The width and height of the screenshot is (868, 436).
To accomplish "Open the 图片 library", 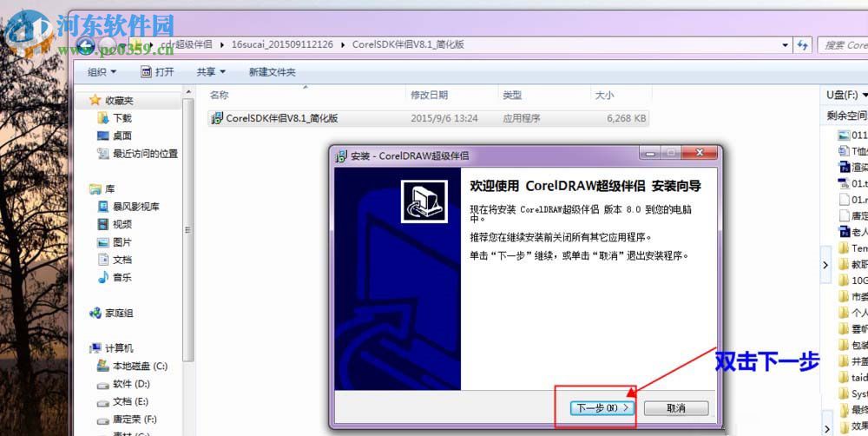I will coord(122,242).
